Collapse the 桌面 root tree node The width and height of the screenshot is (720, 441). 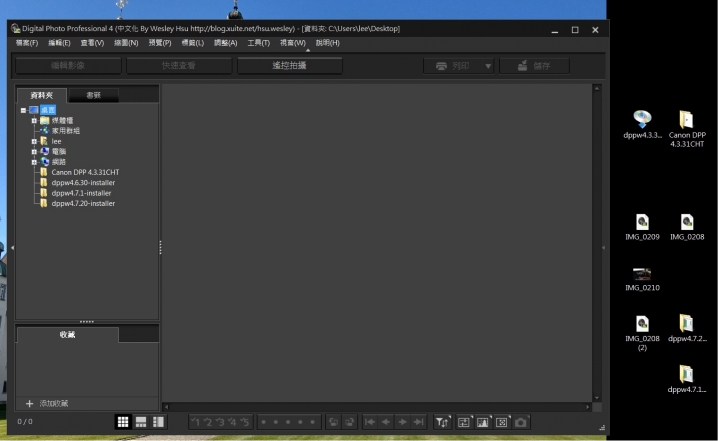coord(23,110)
